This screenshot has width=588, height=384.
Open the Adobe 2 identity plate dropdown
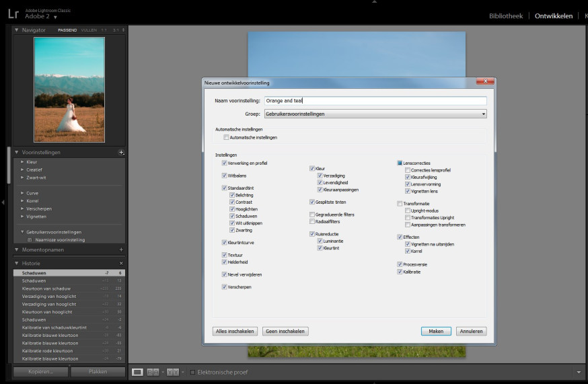pyautogui.click(x=55, y=17)
